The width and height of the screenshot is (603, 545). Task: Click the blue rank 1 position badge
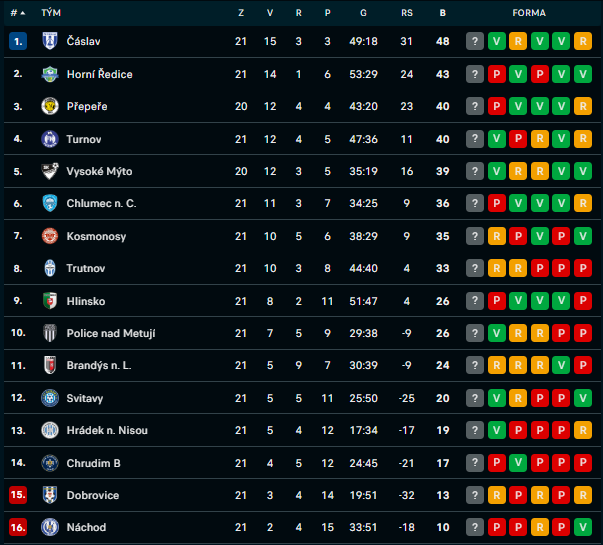(17, 41)
